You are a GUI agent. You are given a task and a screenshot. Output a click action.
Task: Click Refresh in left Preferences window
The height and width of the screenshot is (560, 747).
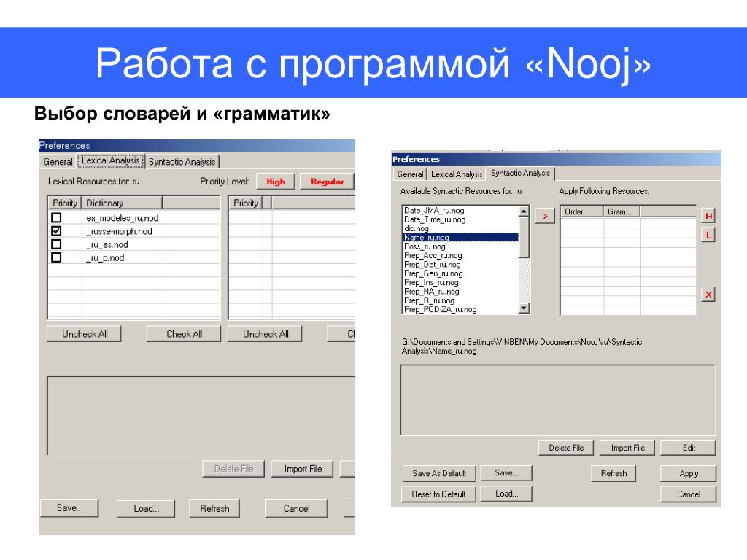tap(214, 508)
